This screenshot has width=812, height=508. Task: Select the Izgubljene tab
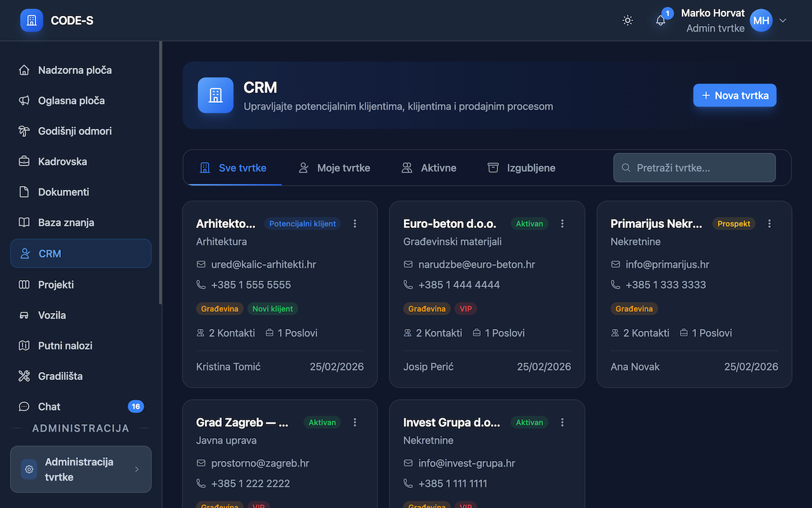coord(521,168)
